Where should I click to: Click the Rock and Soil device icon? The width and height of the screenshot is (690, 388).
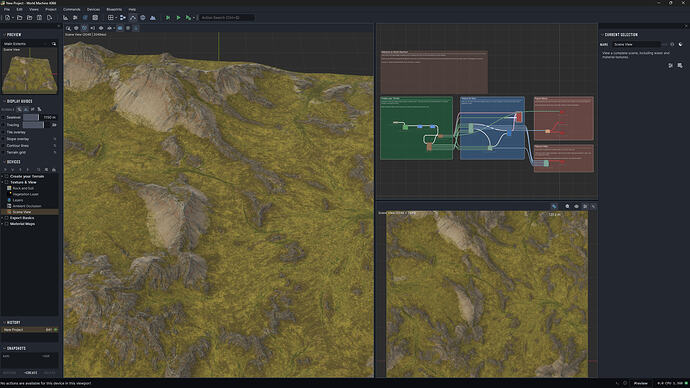pos(9,188)
